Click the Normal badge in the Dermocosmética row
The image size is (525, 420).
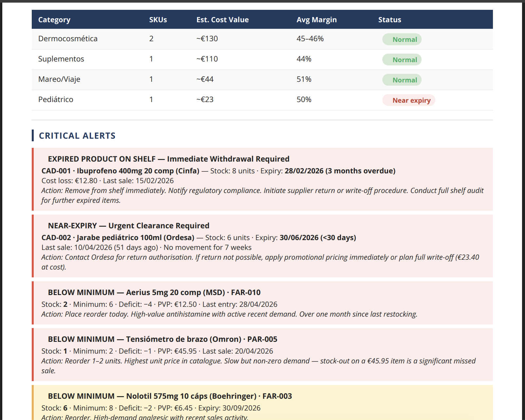click(x=402, y=39)
